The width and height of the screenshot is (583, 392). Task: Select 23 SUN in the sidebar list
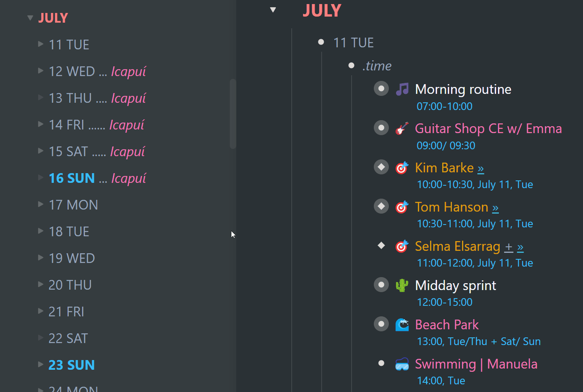tap(72, 365)
